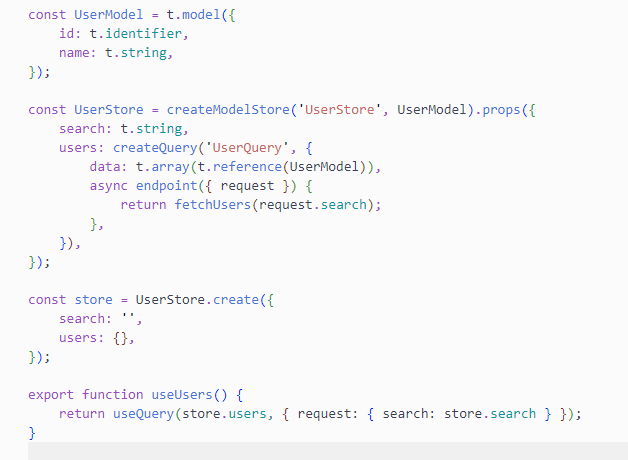Click the 'UserStore' string literal
Image resolution: width=628 pixels, height=460 pixels.
coord(339,110)
